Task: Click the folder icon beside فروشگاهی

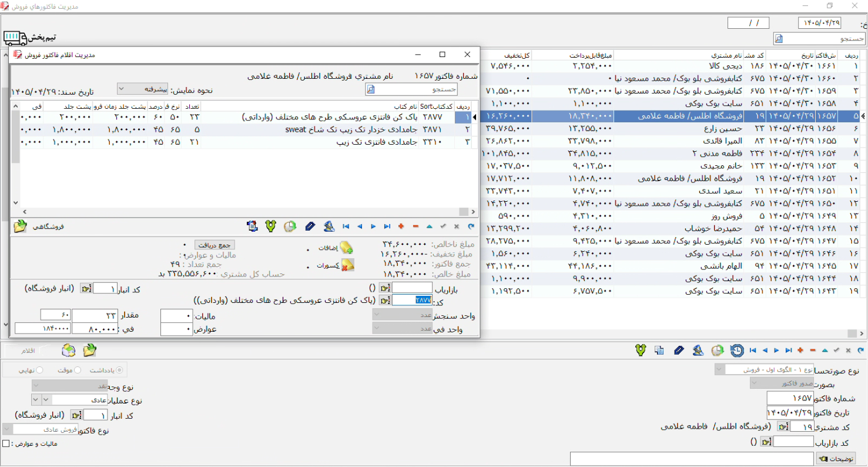Action: [21, 226]
